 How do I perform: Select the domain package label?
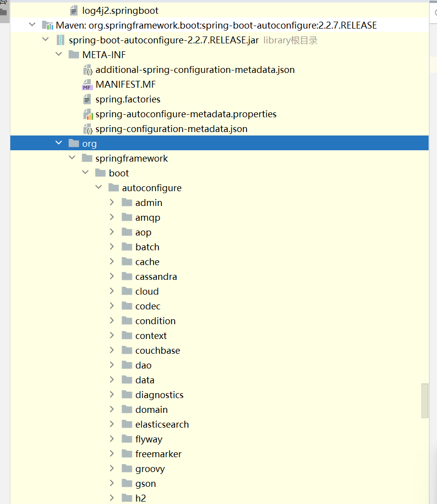[x=151, y=409]
